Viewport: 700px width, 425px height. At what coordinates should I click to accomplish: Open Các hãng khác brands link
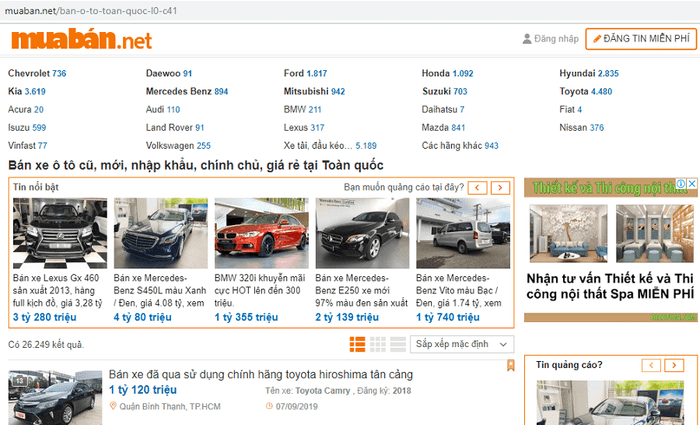pyautogui.click(x=460, y=145)
